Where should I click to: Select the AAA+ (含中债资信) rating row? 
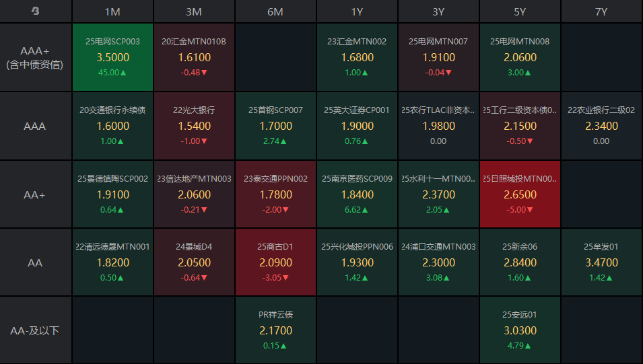(x=36, y=57)
